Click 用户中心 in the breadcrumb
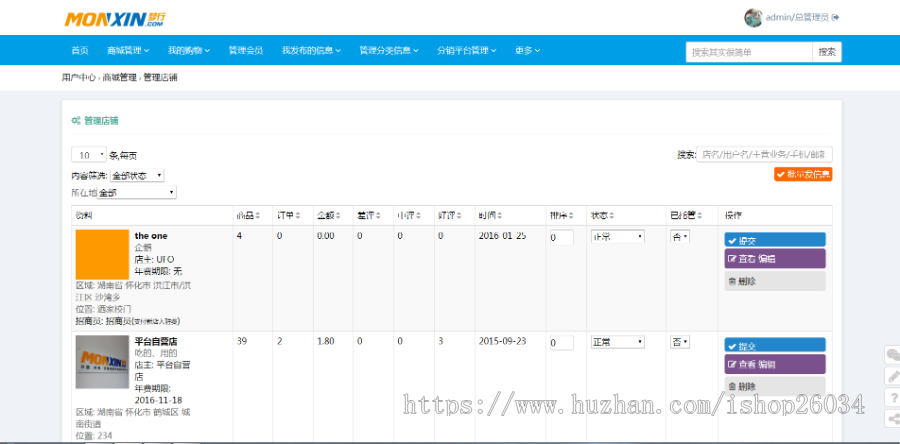Screen dimensions: 900x444 (x=79, y=77)
